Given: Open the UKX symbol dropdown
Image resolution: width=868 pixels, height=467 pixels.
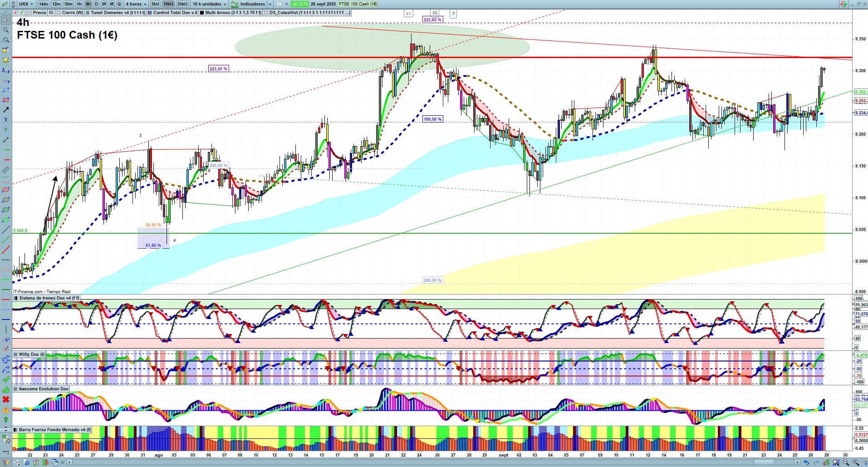Looking at the screenshot, I should pyautogui.click(x=26, y=4).
